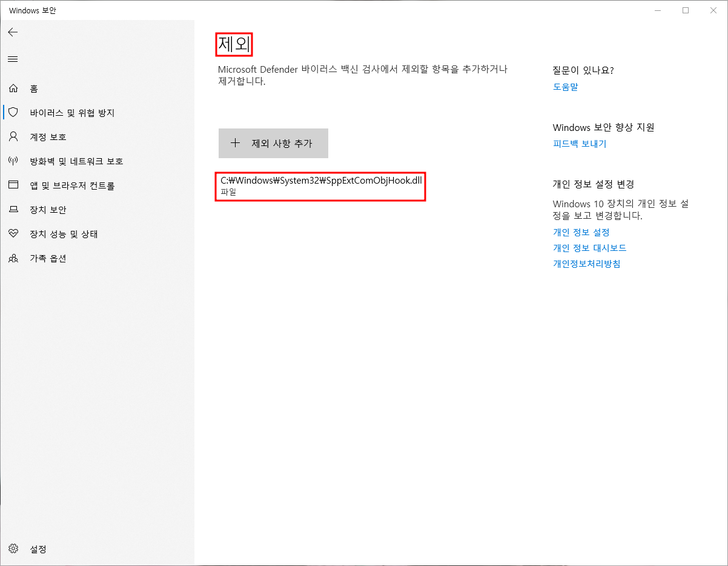This screenshot has width=728, height=566.
Task: Open the 개인정보처리방침 link
Action: tap(587, 264)
